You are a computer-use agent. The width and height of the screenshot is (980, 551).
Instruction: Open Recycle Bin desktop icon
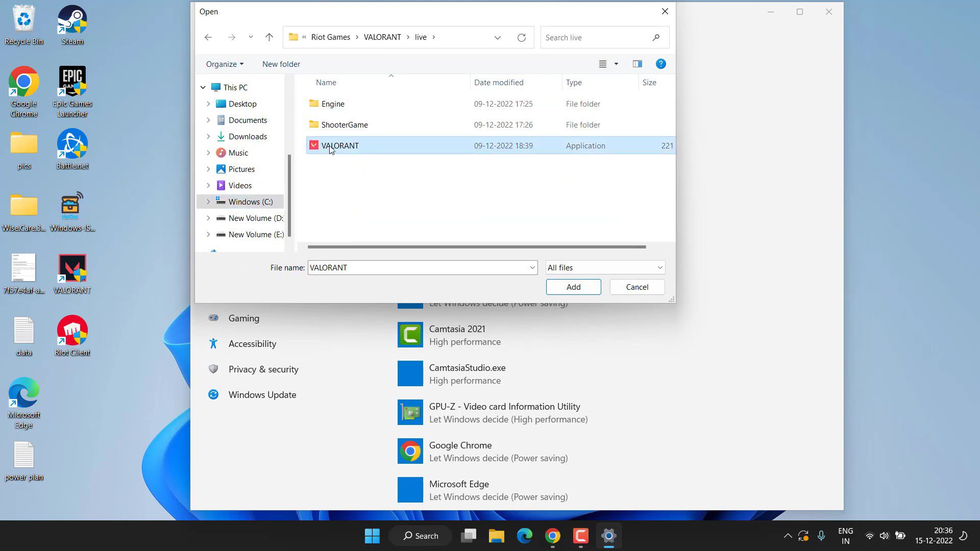(x=23, y=25)
